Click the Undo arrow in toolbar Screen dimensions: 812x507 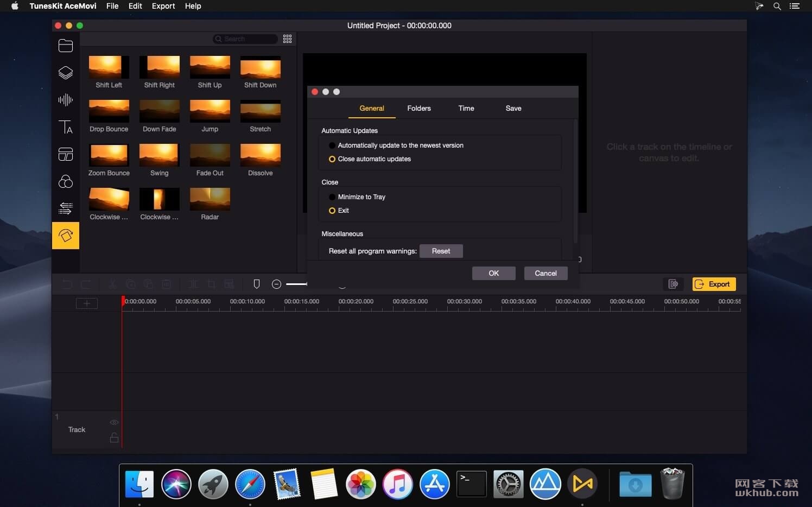67,284
